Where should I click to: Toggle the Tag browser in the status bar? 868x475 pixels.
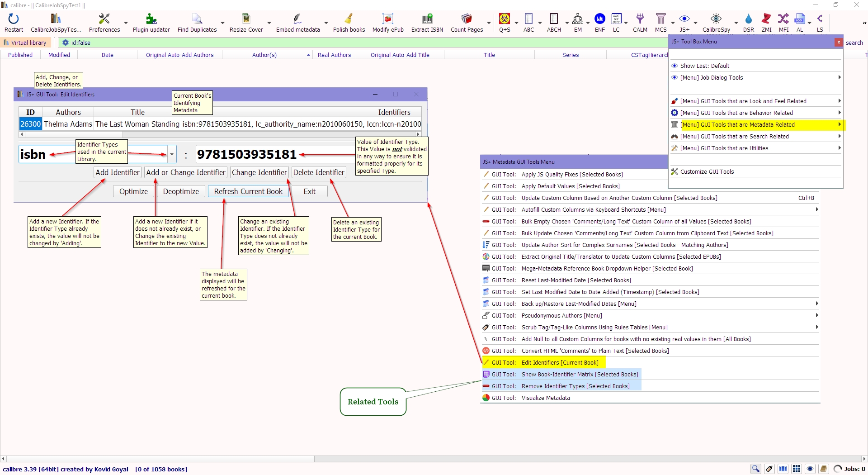pyautogui.click(x=769, y=469)
